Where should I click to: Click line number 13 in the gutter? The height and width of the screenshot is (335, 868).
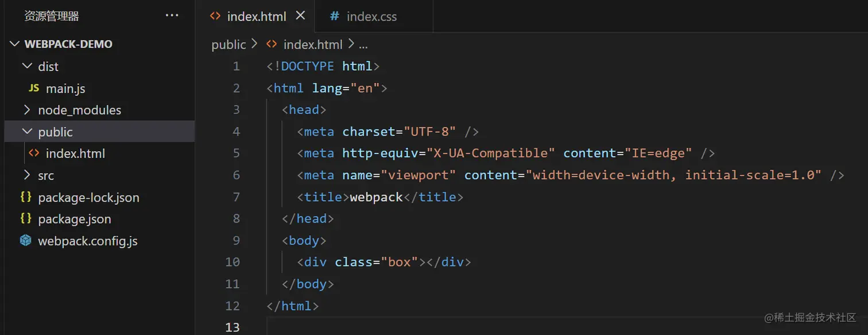point(232,328)
